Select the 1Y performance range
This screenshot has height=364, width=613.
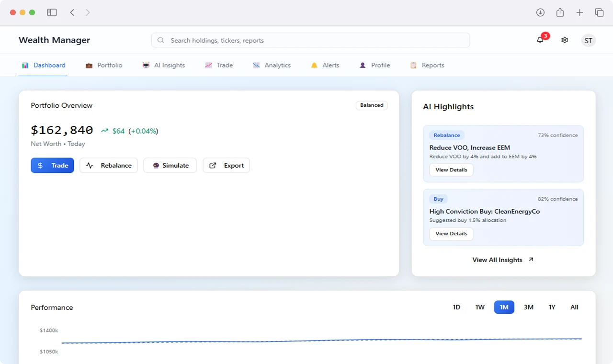552,307
